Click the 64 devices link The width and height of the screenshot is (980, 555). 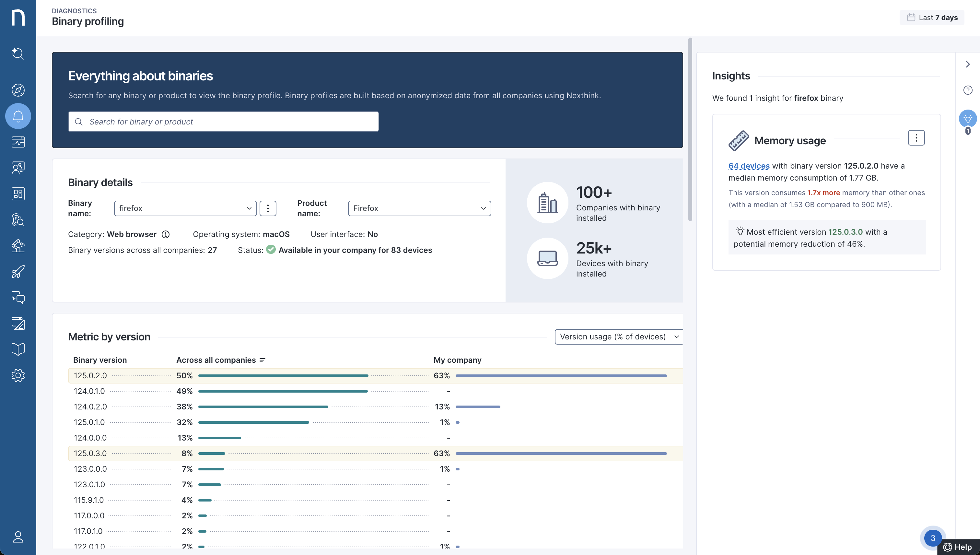tap(749, 166)
